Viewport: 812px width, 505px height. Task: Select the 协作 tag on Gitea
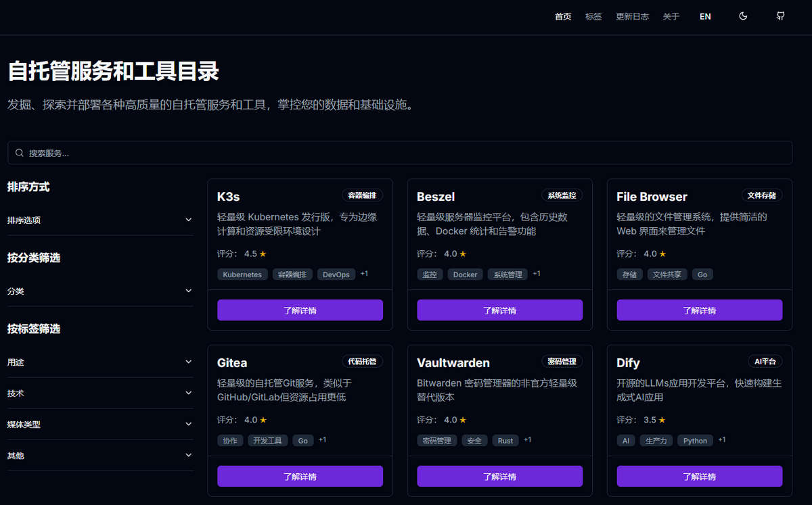point(230,441)
